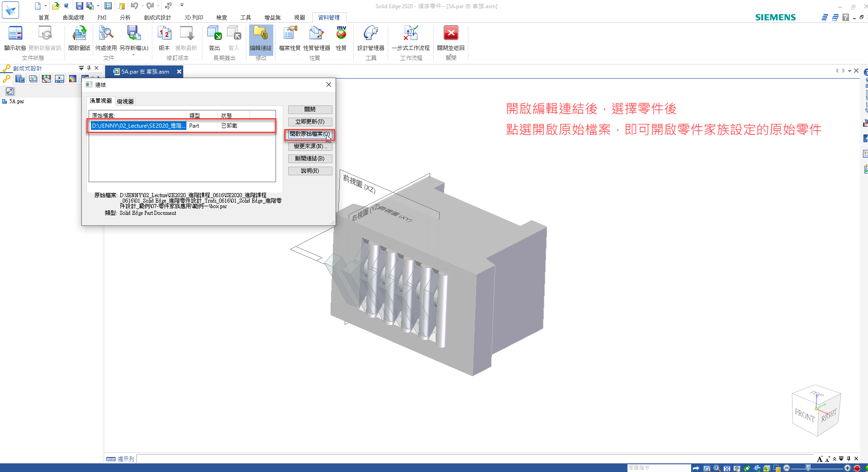868x472 pixels.
Task: Switch to the 樹視圖 tree view tab
Action: [x=125, y=101]
